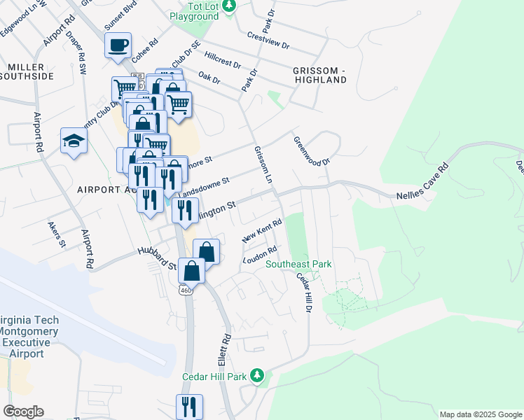Click the Map data ©2025 Google text
Viewport: 524px width, 420px height.
481,415
